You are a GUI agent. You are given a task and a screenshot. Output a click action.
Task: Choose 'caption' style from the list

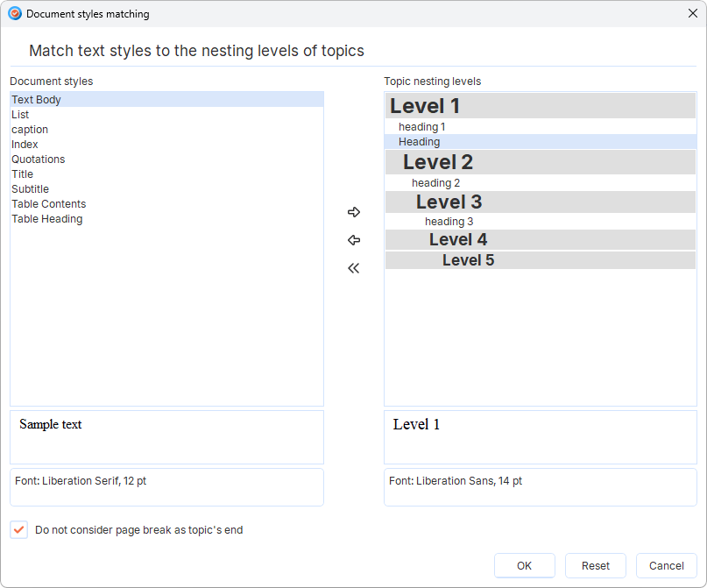click(x=30, y=130)
